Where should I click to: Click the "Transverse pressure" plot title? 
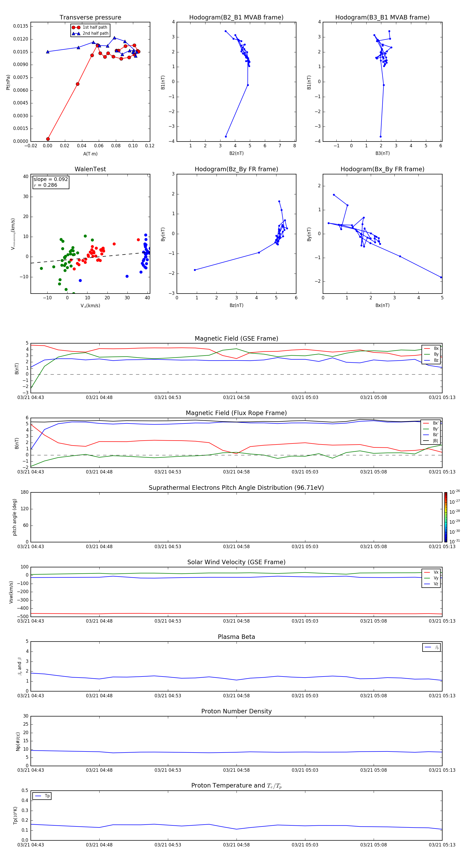[x=90, y=18]
